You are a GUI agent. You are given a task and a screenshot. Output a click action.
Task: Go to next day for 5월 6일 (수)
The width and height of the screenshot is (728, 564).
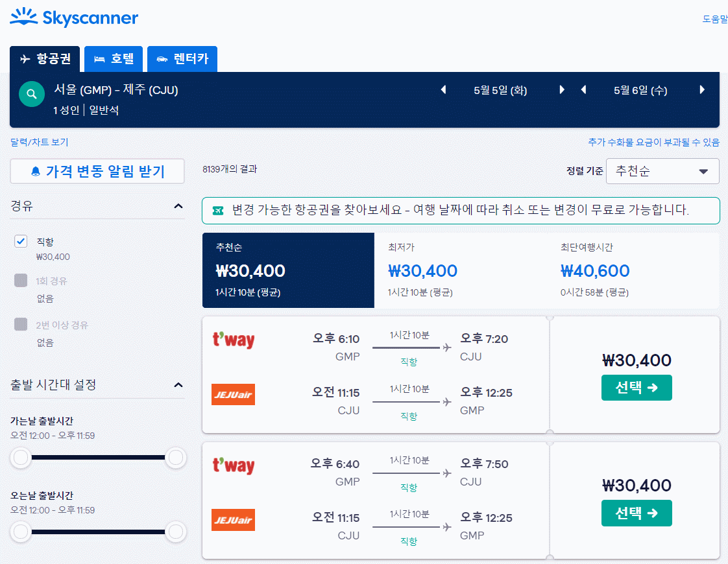pos(702,89)
